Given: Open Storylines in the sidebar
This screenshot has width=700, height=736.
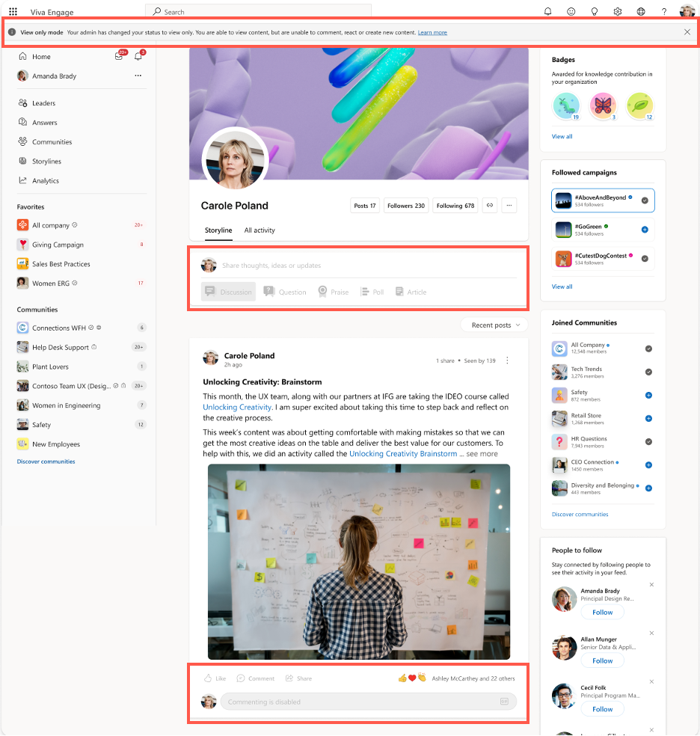Looking at the screenshot, I should coord(46,161).
